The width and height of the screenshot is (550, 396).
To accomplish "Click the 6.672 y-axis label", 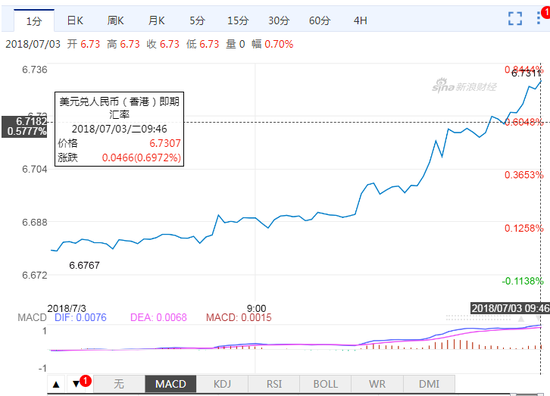I will [34, 275].
